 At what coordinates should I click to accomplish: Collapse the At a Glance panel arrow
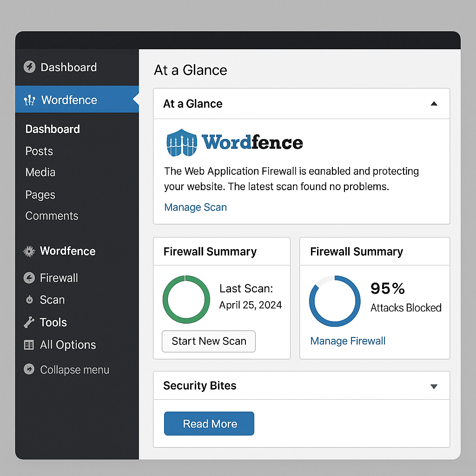(434, 104)
